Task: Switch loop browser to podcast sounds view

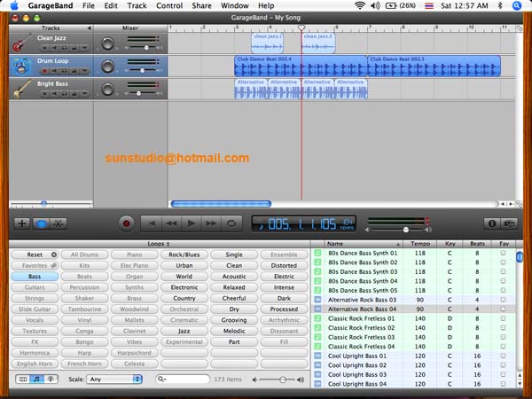Action: (51, 379)
